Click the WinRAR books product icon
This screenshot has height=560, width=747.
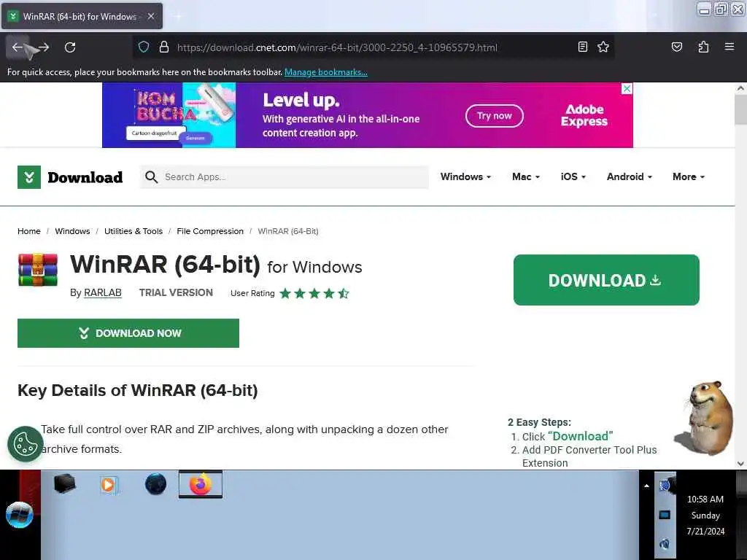pyautogui.click(x=38, y=270)
